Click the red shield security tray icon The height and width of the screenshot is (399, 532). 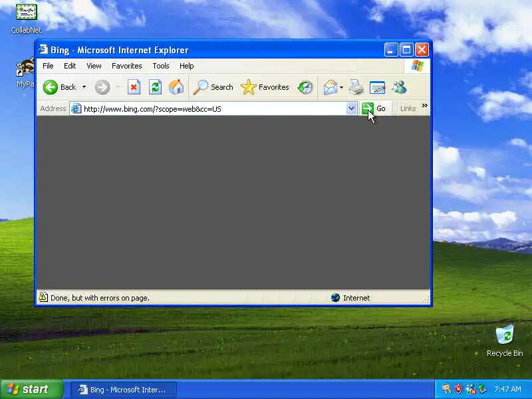[458, 389]
